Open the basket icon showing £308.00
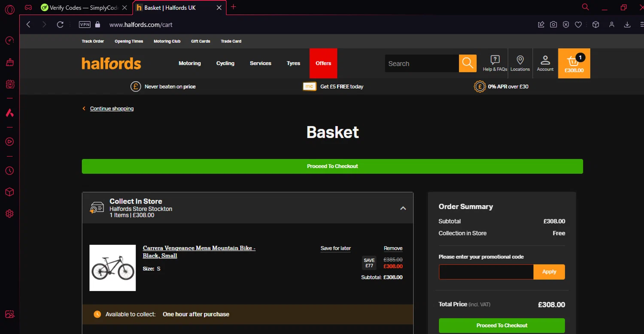 tap(574, 63)
